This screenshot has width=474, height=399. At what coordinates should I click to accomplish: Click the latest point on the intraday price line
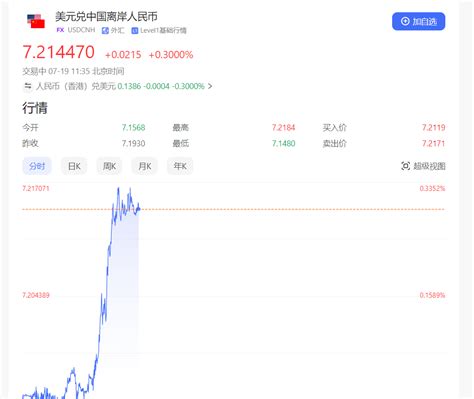tap(139, 209)
